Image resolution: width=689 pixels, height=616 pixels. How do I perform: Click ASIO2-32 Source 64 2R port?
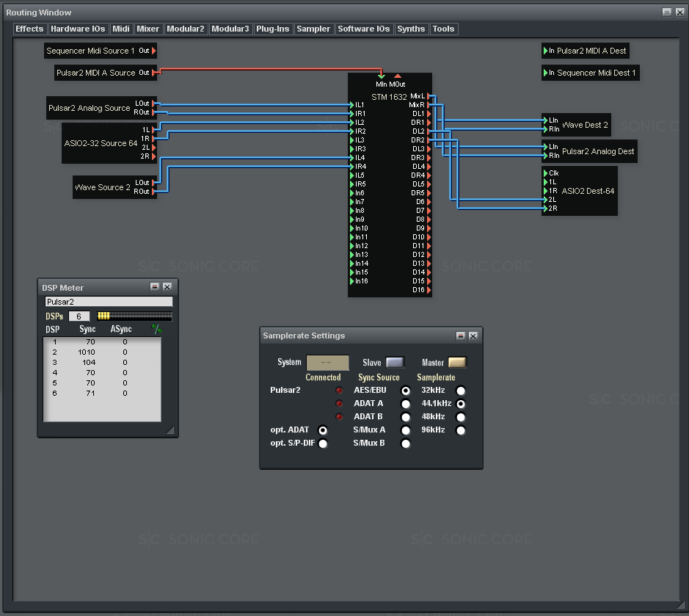tap(154, 156)
